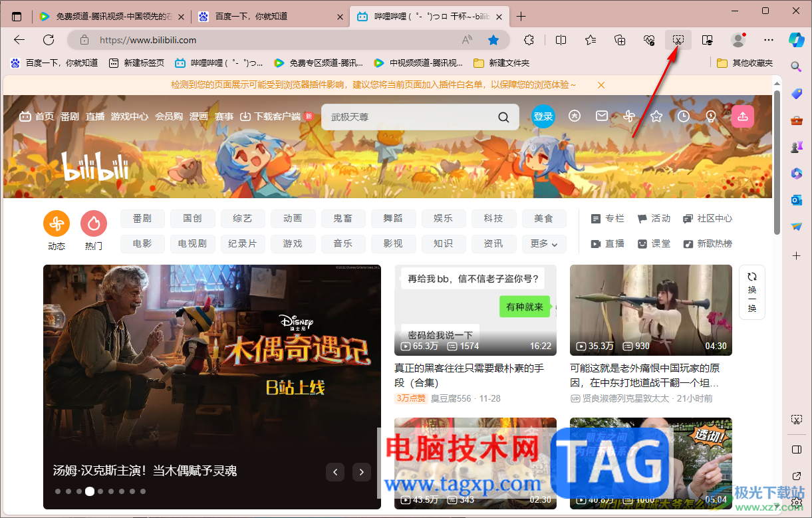Screen dimensions: 812x518
Task: Open the browser profile avatar
Action: click(x=738, y=40)
